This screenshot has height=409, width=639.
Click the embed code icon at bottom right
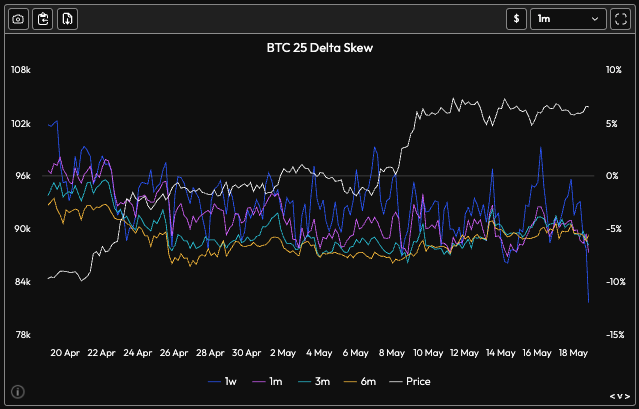[x=620, y=396]
